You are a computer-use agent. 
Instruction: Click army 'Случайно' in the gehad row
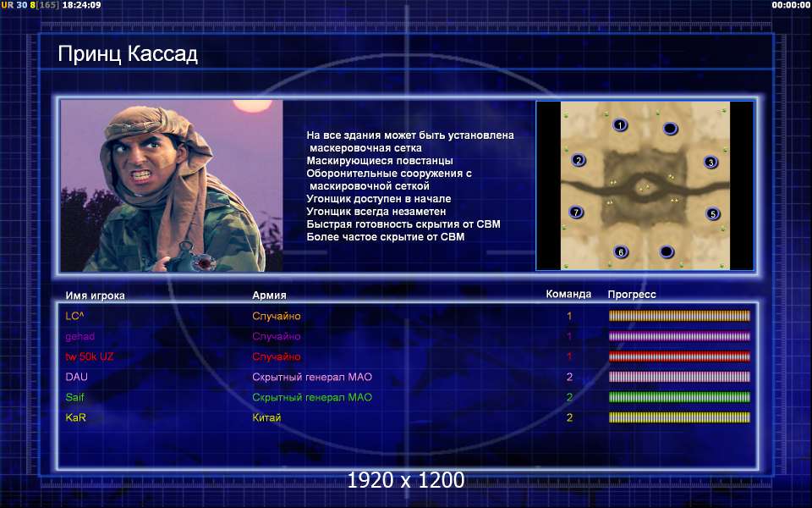(x=277, y=336)
